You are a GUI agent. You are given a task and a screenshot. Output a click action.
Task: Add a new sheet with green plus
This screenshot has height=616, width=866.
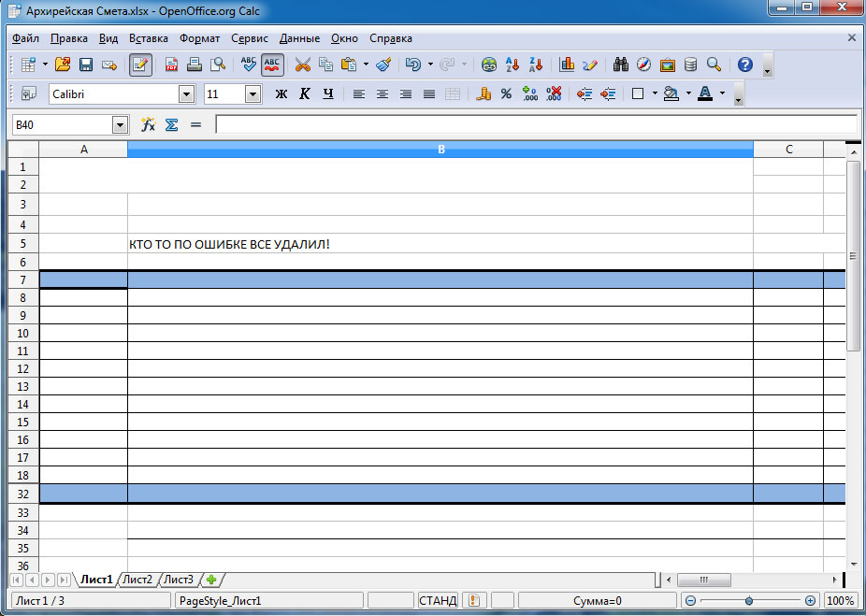coord(211,580)
